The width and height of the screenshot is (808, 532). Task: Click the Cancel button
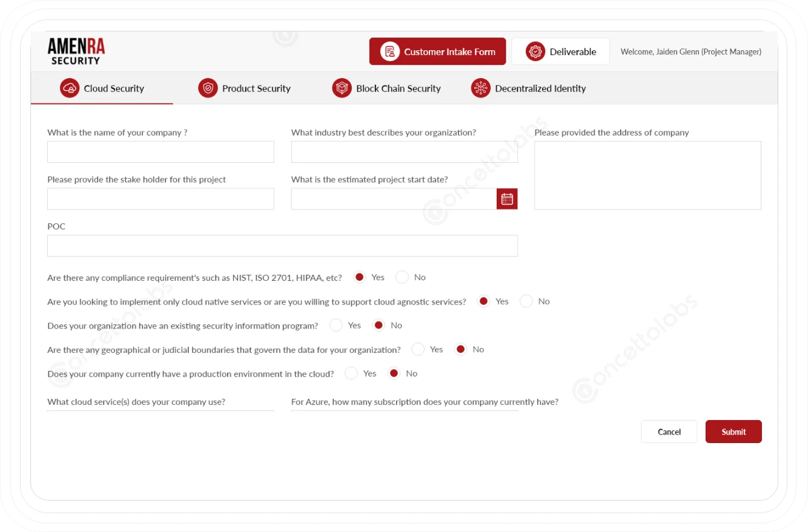click(669, 432)
